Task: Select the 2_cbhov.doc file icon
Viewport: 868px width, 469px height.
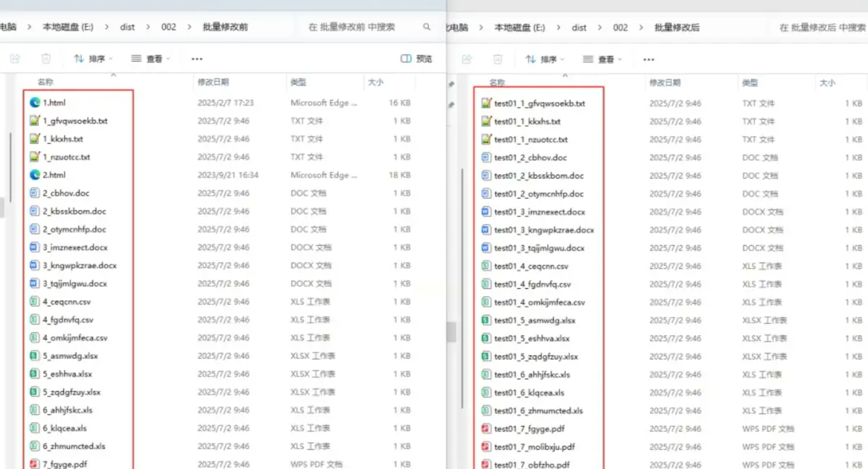Action: 35,193
